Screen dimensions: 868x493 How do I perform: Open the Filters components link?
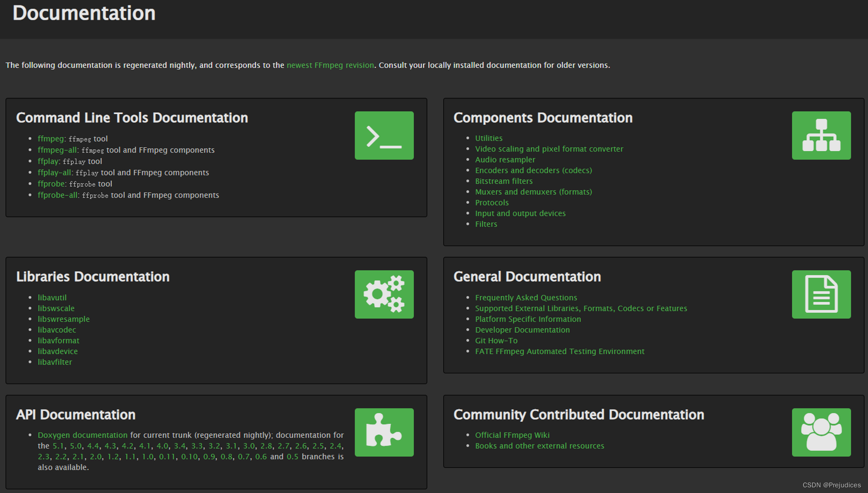[486, 224]
